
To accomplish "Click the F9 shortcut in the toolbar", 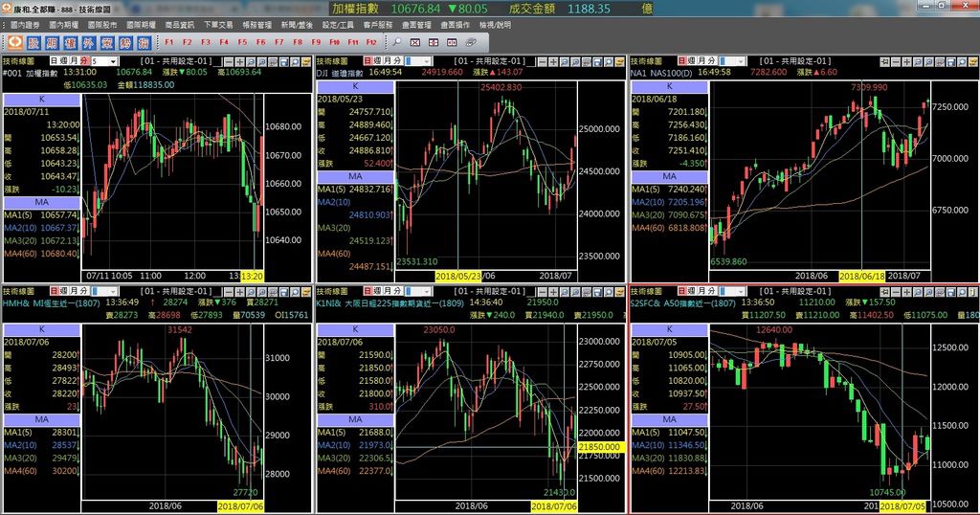I will pyautogui.click(x=316, y=42).
